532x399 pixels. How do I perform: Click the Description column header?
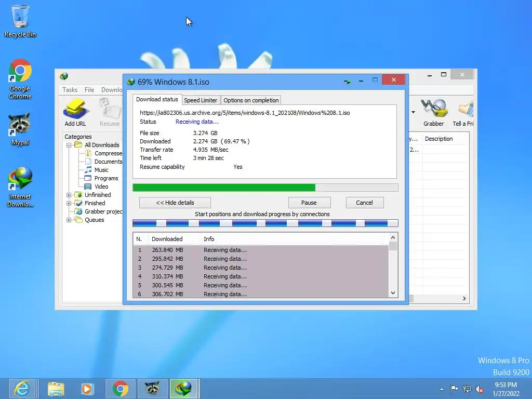coord(445,139)
